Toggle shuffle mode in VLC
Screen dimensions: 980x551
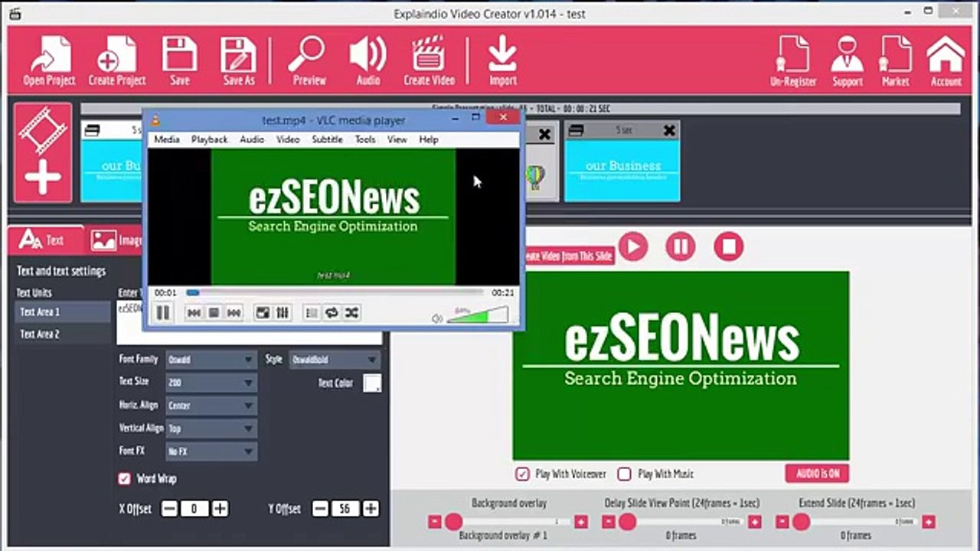351,312
